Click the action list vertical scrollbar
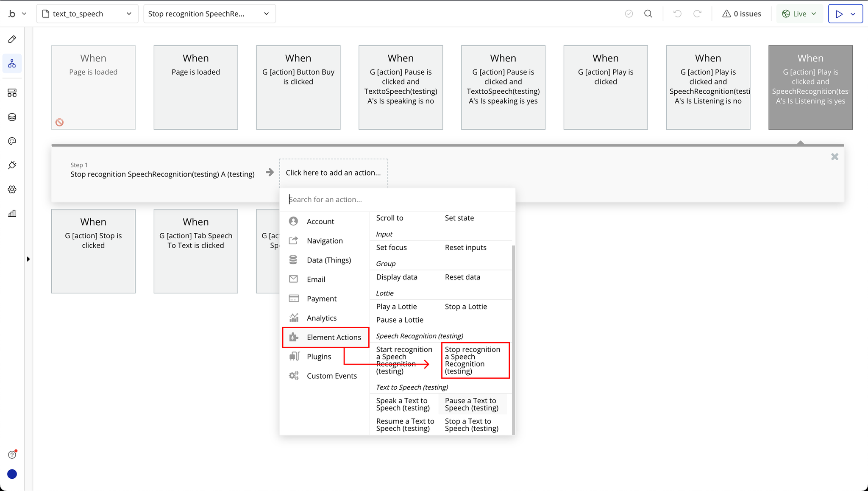868x491 pixels. (x=513, y=339)
